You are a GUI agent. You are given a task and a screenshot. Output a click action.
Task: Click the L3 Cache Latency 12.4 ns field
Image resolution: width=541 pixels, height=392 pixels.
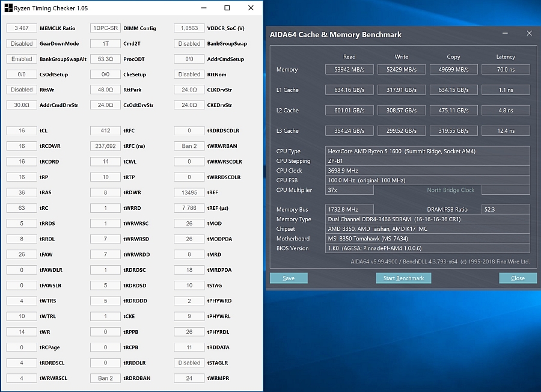(506, 131)
